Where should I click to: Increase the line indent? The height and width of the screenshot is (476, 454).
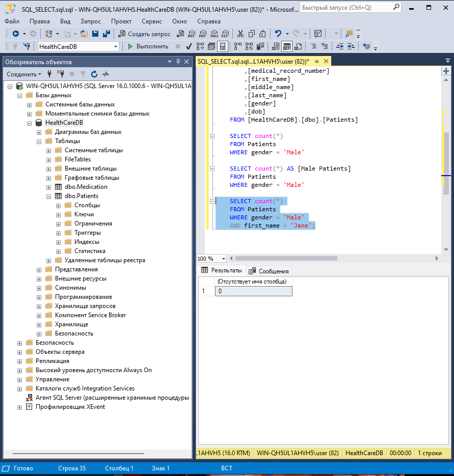[351, 46]
